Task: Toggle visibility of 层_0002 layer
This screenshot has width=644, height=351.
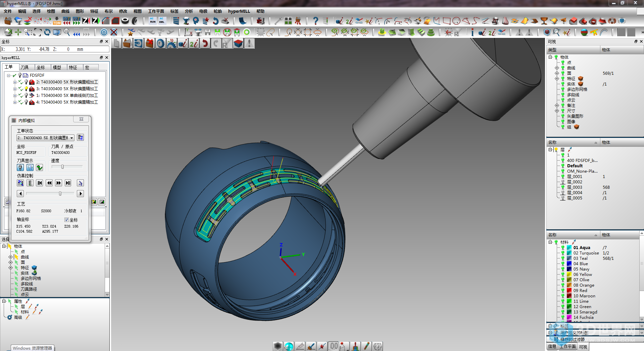Action: [563, 182]
